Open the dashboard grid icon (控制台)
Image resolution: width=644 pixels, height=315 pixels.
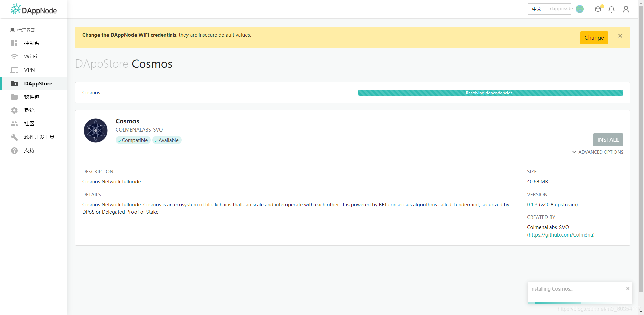(x=14, y=43)
